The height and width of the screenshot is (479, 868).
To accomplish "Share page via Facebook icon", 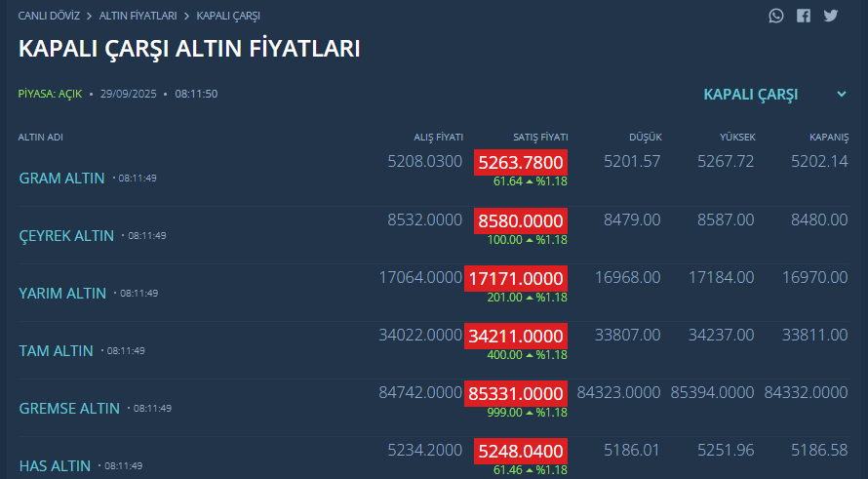I will click(x=804, y=16).
